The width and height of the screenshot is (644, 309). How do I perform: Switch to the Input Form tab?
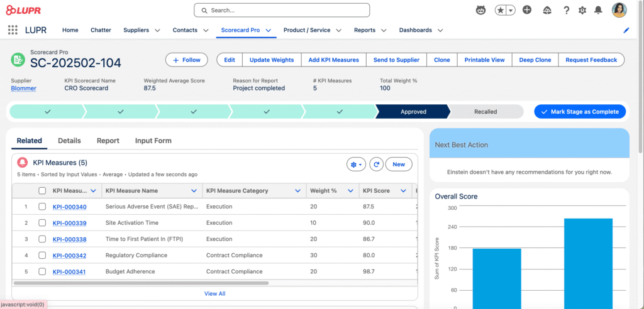pos(153,141)
